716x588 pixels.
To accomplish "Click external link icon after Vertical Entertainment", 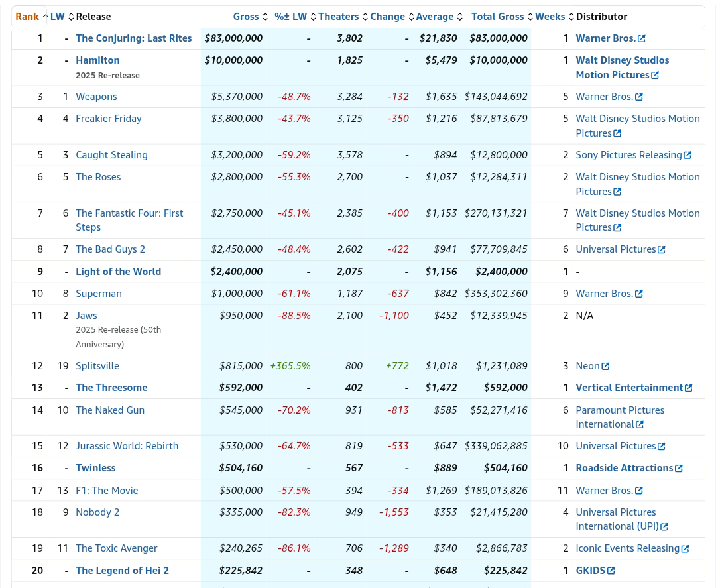I will click(689, 388).
